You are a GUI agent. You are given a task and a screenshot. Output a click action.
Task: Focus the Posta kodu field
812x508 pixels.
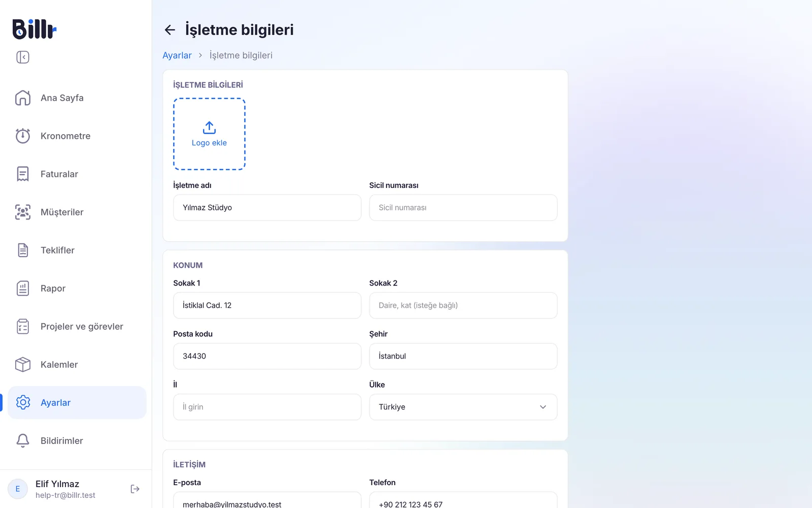coord(267,356)
